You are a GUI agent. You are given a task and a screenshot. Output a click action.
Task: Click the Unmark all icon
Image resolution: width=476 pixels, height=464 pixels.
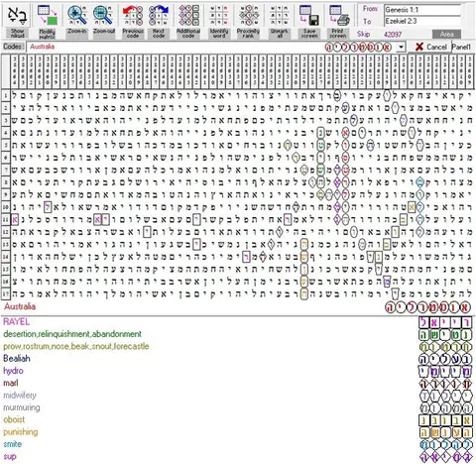point(279,16)
